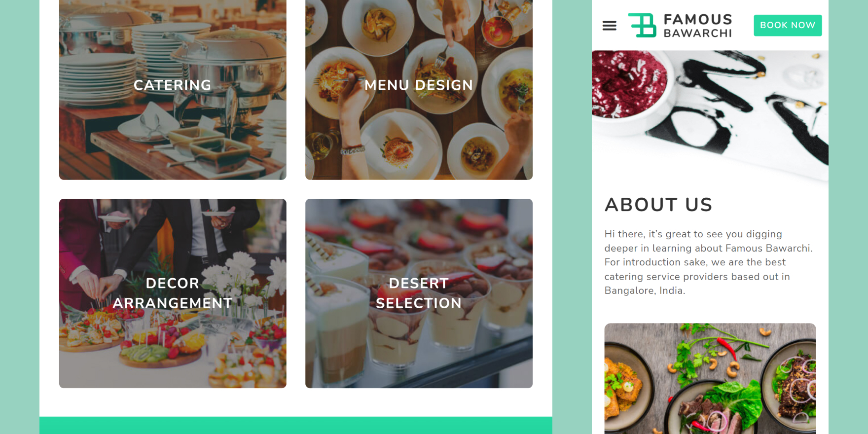Click the green footer band
This screenshot has height=434, width=868.
coord(296,425)
